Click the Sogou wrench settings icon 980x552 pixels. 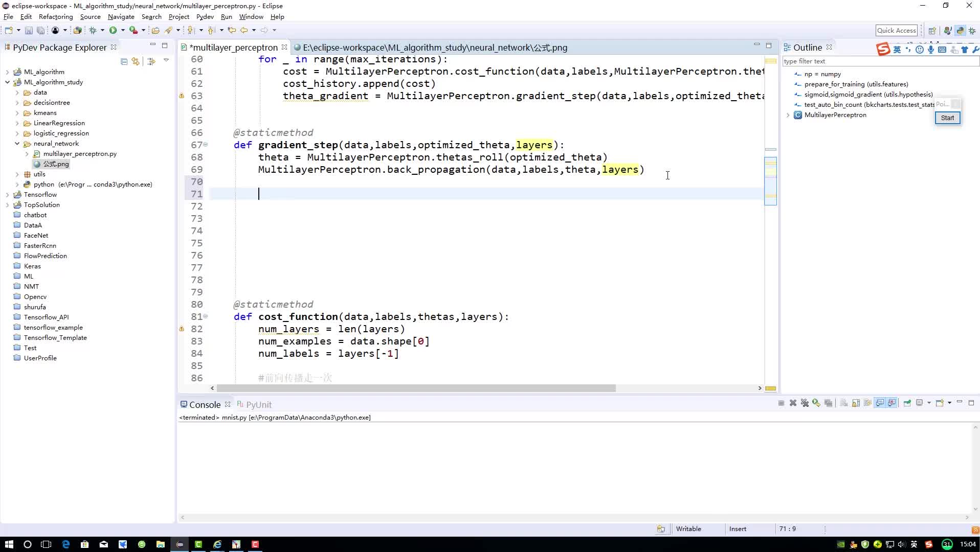coord(975,50)
